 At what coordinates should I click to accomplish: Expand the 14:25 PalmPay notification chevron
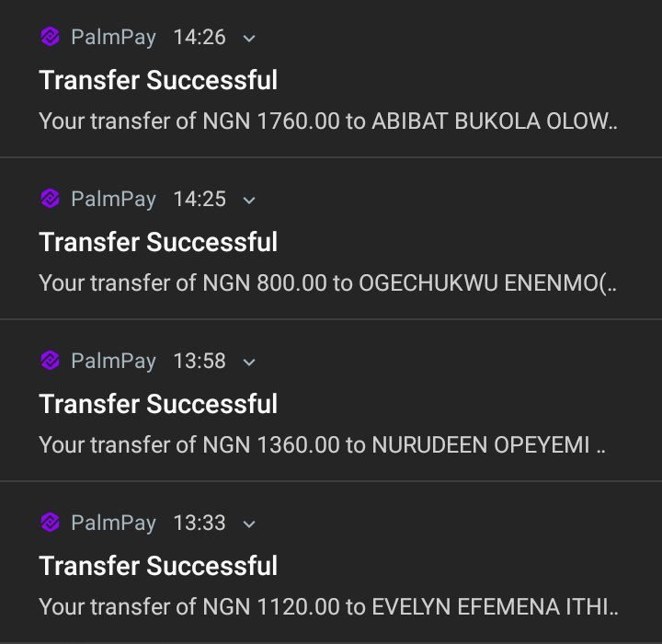[249, 201]
